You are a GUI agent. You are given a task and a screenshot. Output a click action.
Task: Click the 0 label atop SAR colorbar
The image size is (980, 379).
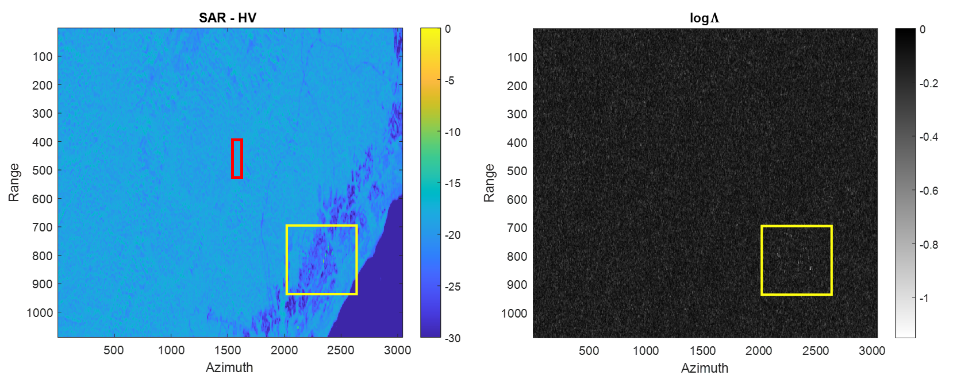coord(448,29)
